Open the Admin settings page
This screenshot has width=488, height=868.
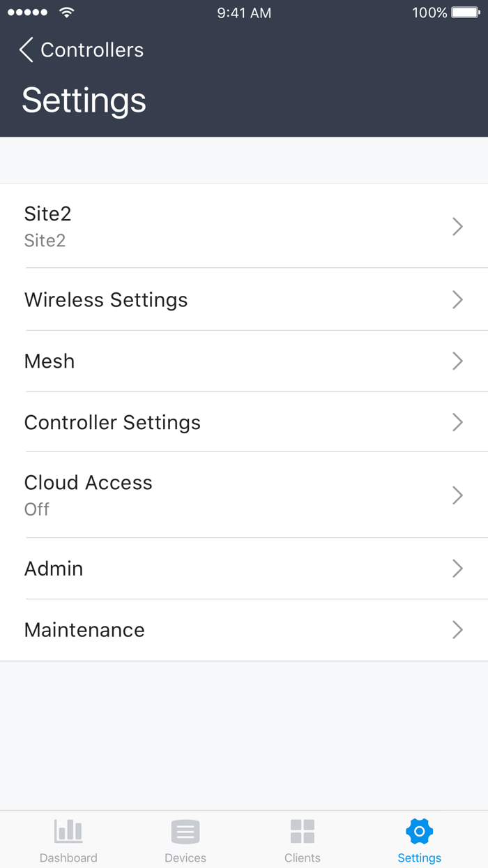click(x=244, y=568)
